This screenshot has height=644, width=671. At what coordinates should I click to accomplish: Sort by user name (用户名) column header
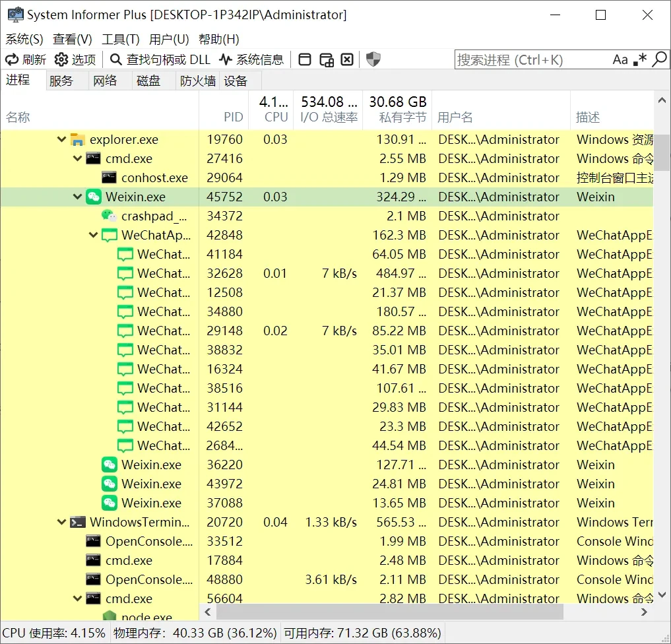pyautogui.click(x=501, y=110)
